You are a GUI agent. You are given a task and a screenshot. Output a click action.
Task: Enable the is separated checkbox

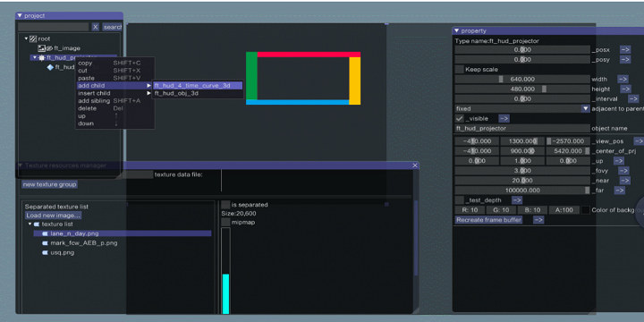click(225, 204)
